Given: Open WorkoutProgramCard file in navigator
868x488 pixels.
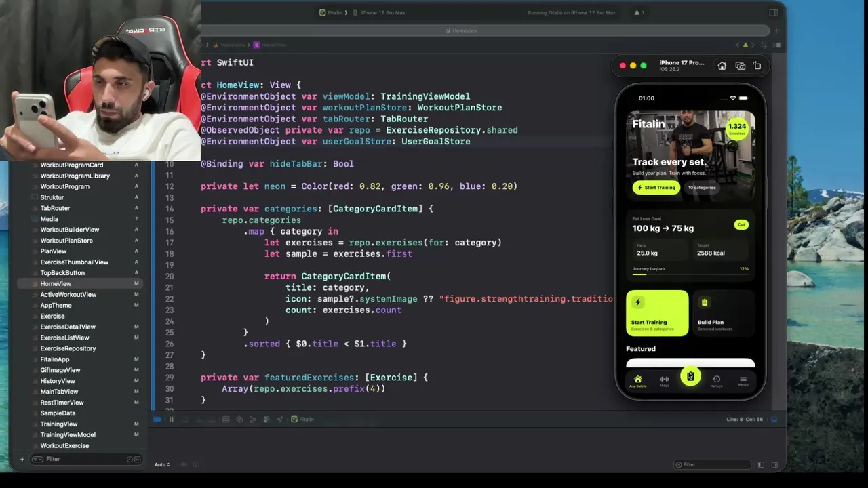Looking at the screenshot, I should pyautogui.click(x=72, y=165).
